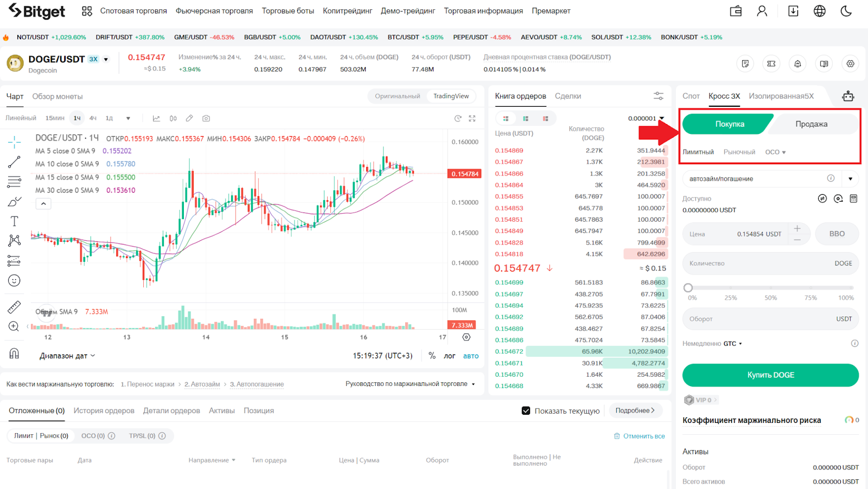The width and height of the screenshot is (868, 489).
Task: Toggle Показать текущую checkbox
Action: click(526, 411)
